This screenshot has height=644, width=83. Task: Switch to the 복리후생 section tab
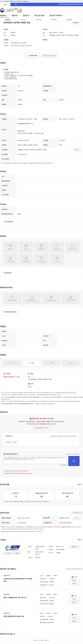[x=54, y=20]
